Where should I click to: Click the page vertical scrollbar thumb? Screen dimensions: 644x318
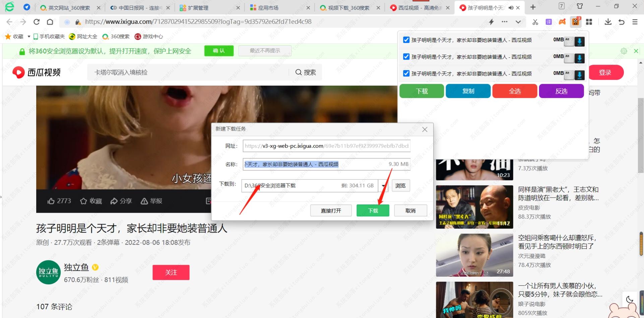(641, 244)
